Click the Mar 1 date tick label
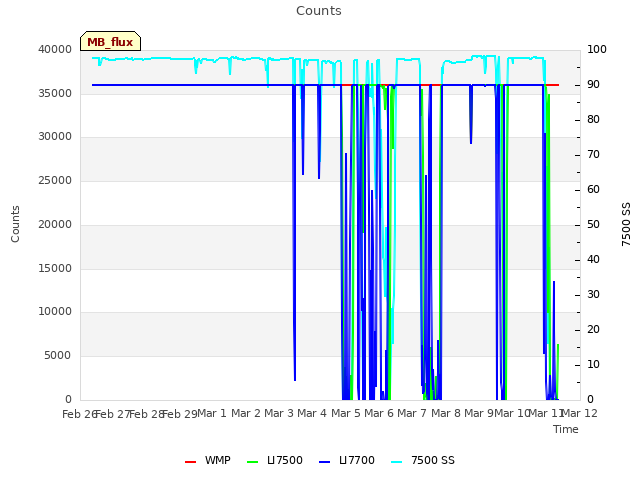The height and width of the screenshot is (480, 640). click(212, 413)
